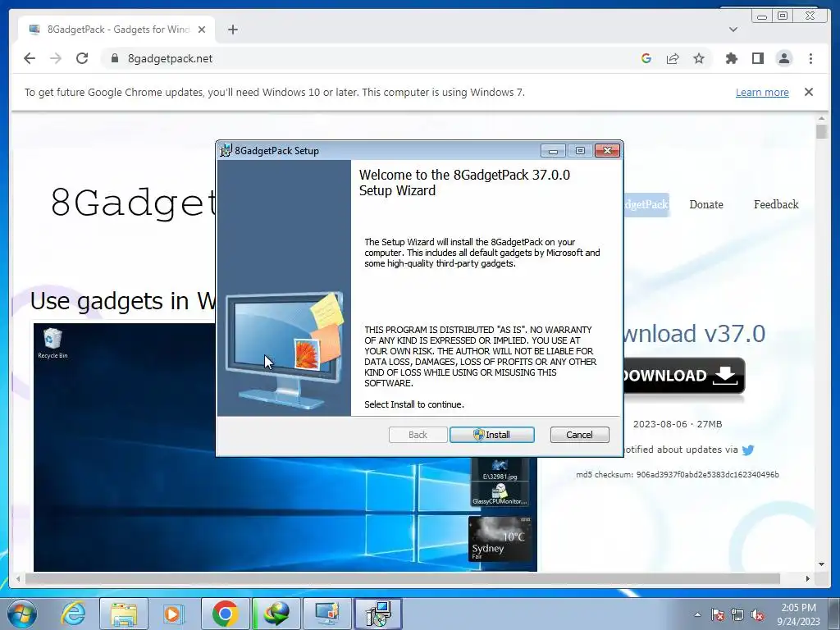840x630 pixels.
Task: Open Windows Media Player from taskbar
Action: (x=174, y=614)
